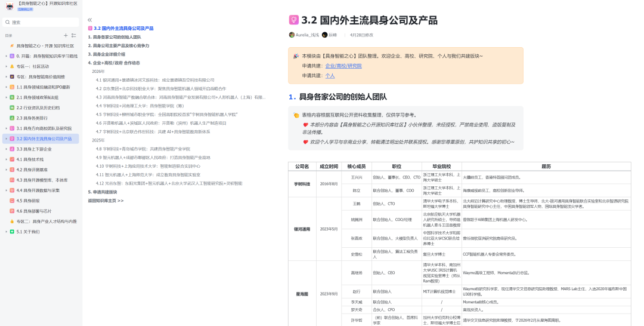Jump to outline 4.11 智元机器人+上海师范大学

[x=148, y=175]
